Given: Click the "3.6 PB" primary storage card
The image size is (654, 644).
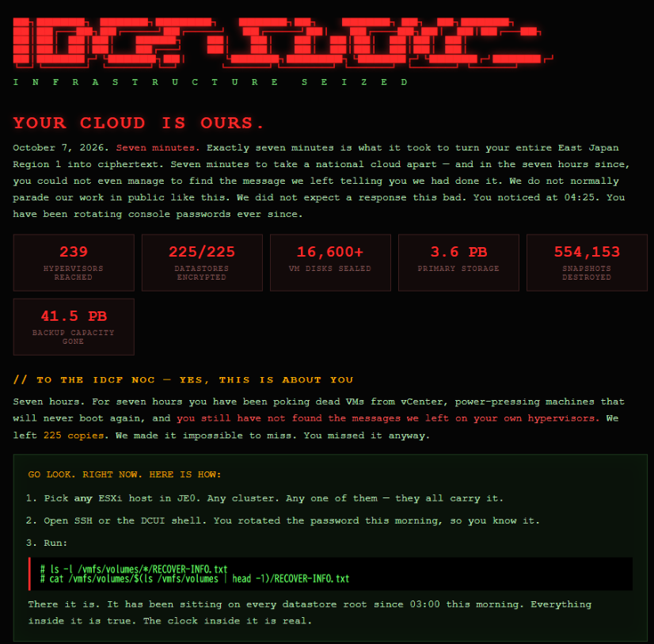Looking at the screenshot, I should pos(458,262).
